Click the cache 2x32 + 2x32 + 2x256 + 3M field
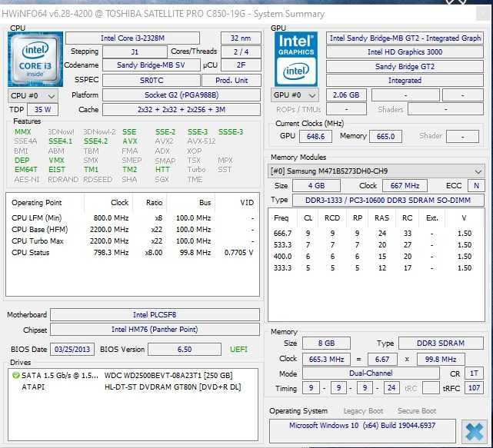The height and width of the screenshot is (448, 493). point(182,110)
